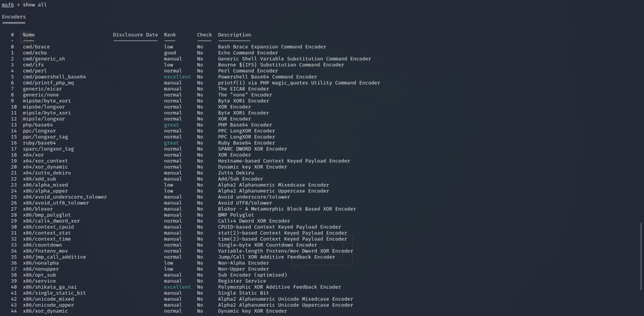Select generic/none encoder name
The width and height of the screenshot is (644, 316).
[41, 95]
